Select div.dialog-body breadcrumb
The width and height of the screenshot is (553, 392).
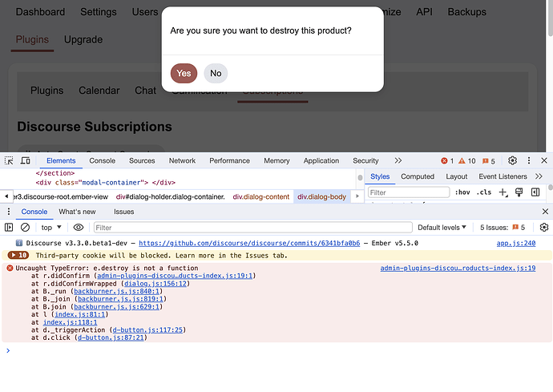pyautogui.click(x=321, y=197)
